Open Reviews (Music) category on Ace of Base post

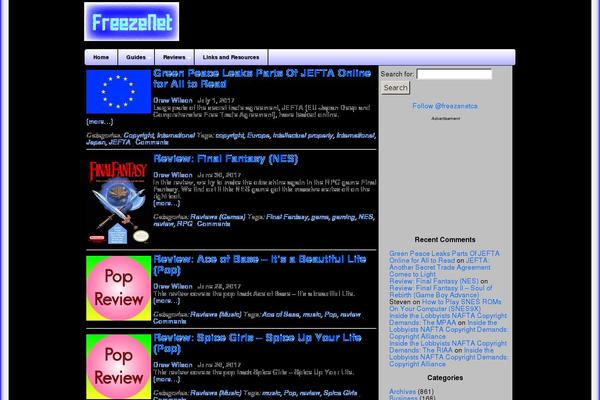coord(215,315)
